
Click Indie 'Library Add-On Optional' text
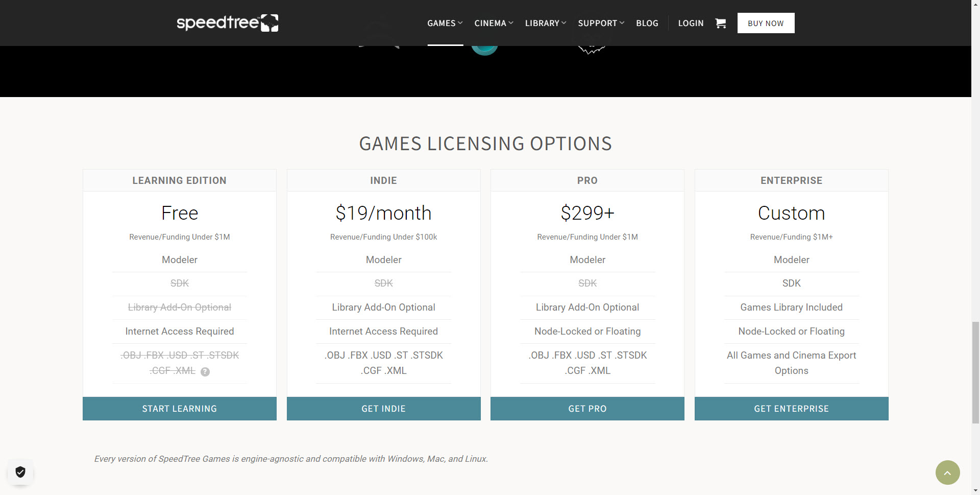click(x=384, y=307)
